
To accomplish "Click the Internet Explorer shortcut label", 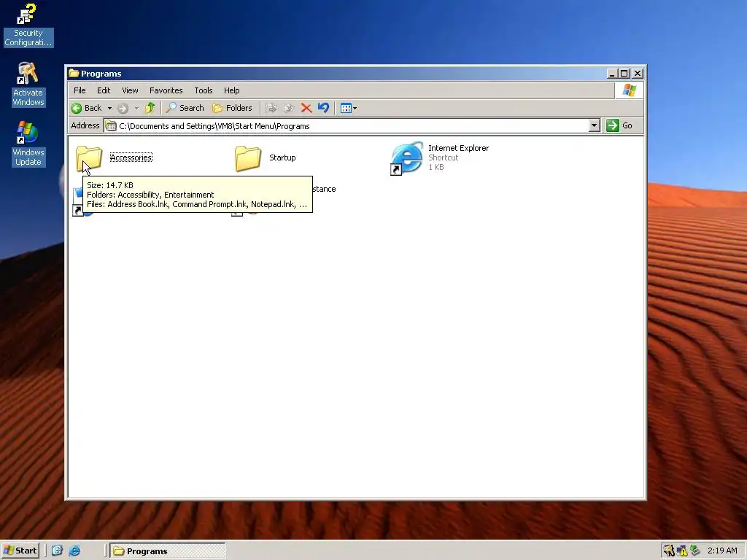I will (458, 148).
